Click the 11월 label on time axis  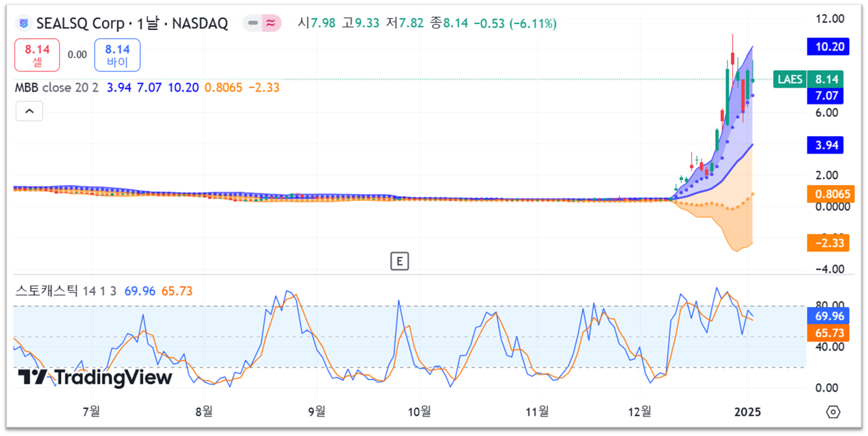(x=537, y=412)
